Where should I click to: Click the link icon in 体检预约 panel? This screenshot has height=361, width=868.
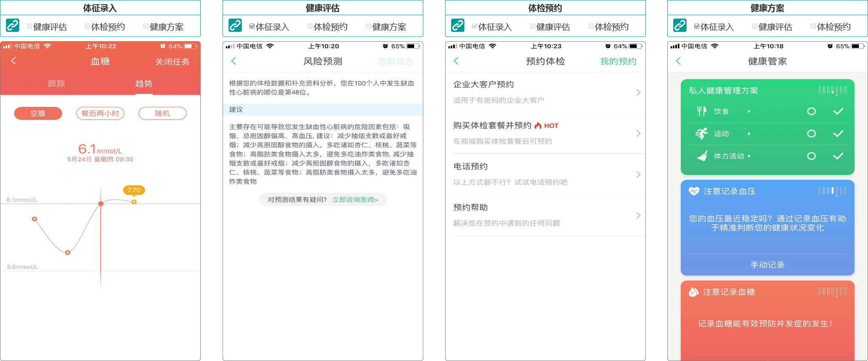458,26
